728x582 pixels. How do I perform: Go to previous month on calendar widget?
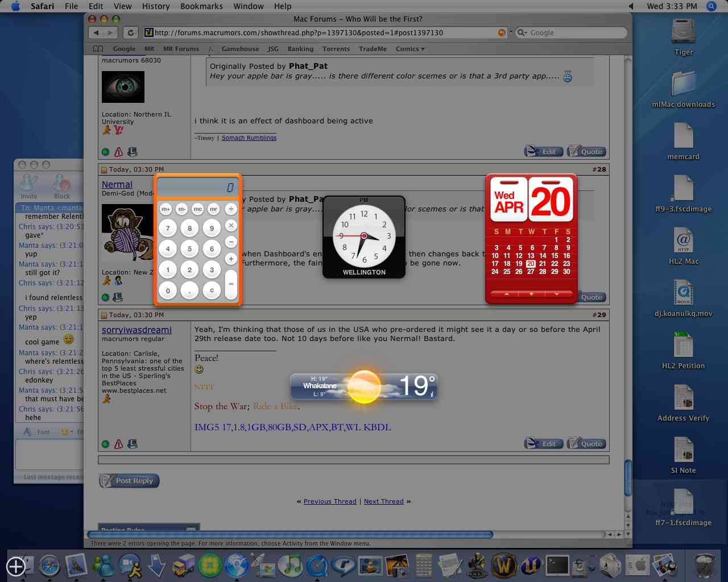[507, 294]
